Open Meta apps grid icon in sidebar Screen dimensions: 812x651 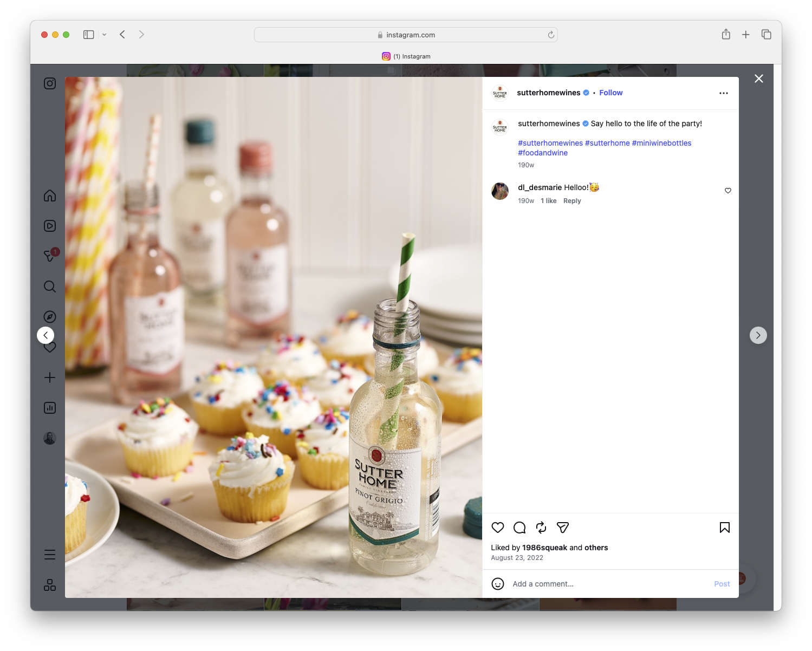(50, 585)
